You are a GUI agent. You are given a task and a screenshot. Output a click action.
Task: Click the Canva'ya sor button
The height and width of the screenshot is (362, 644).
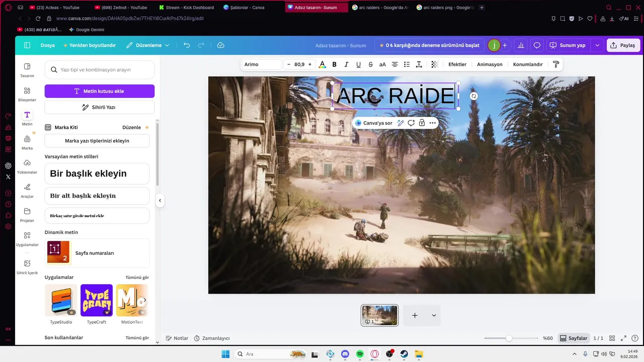click(x=374, y=123)
